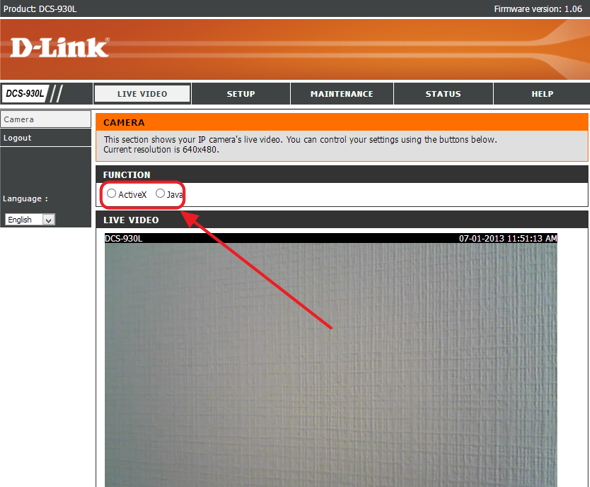This screenshot has height=487, width=590.
Task: Click the live video feed image
Action: 331,364
